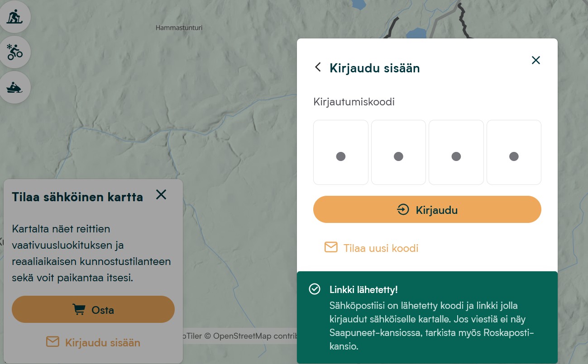Focus the first login code digit box
This screenshot has height=364, width=588.
pos(340,152)
